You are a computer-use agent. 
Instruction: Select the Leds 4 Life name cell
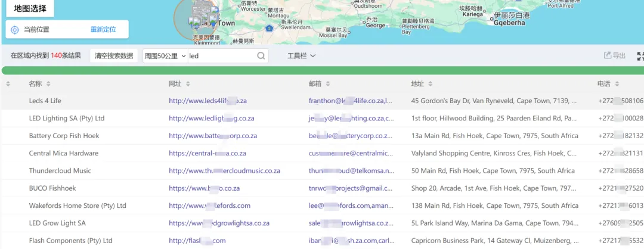click(45, 101)
